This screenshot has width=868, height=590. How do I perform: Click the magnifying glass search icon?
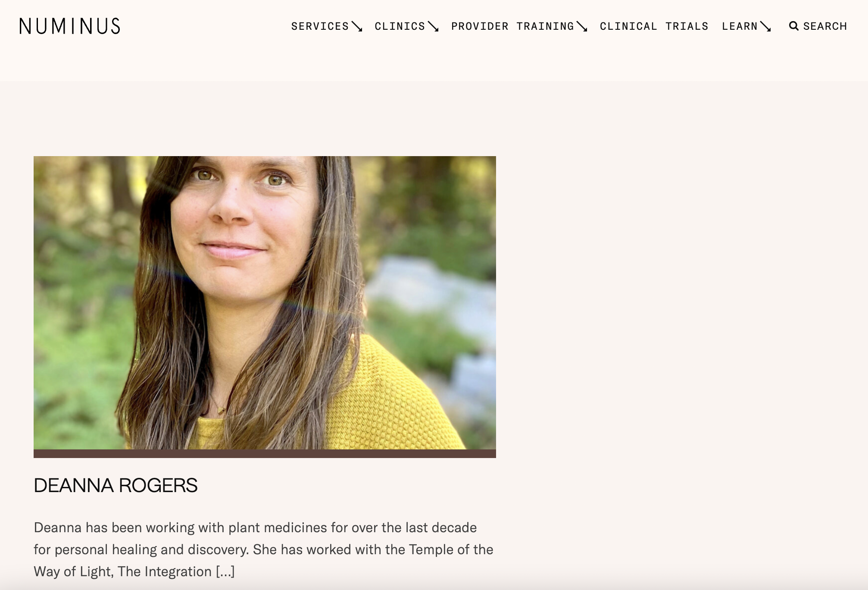tap(794, 26)
